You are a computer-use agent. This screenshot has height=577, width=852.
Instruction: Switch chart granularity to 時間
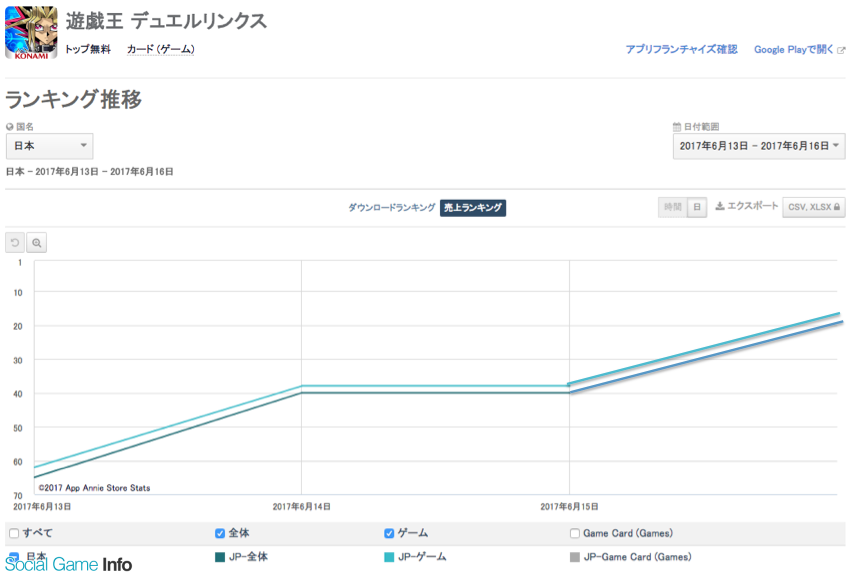673,207
